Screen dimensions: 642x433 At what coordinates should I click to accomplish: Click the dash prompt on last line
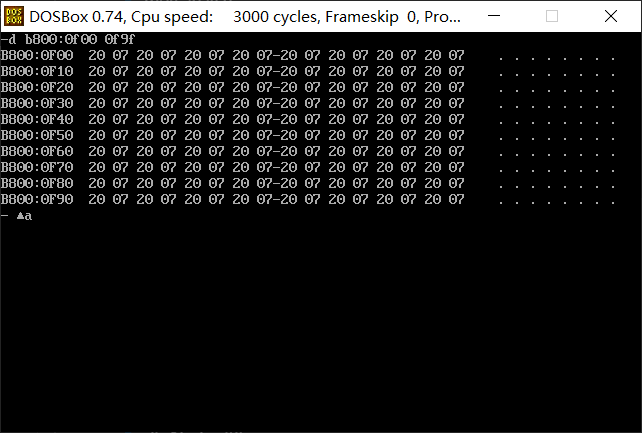5,215
